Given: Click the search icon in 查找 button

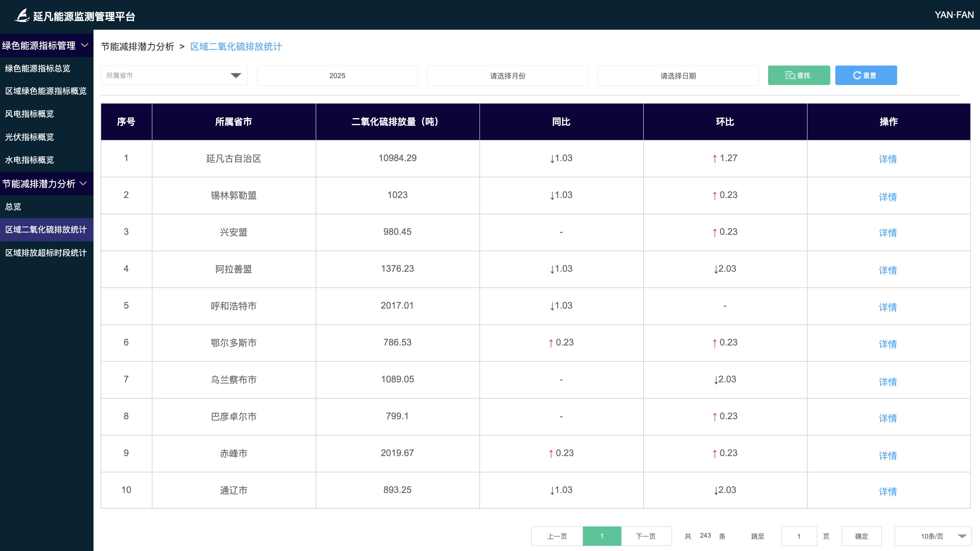Looking at the screenshot, I should (790, 75).
